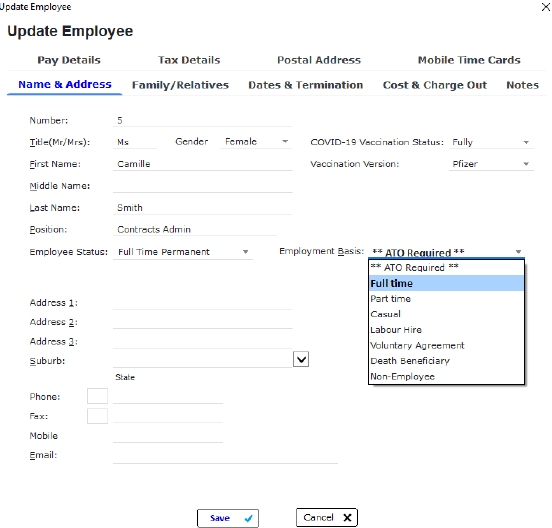
Task: Select Labour Hire option
Action: pos(446,330)
